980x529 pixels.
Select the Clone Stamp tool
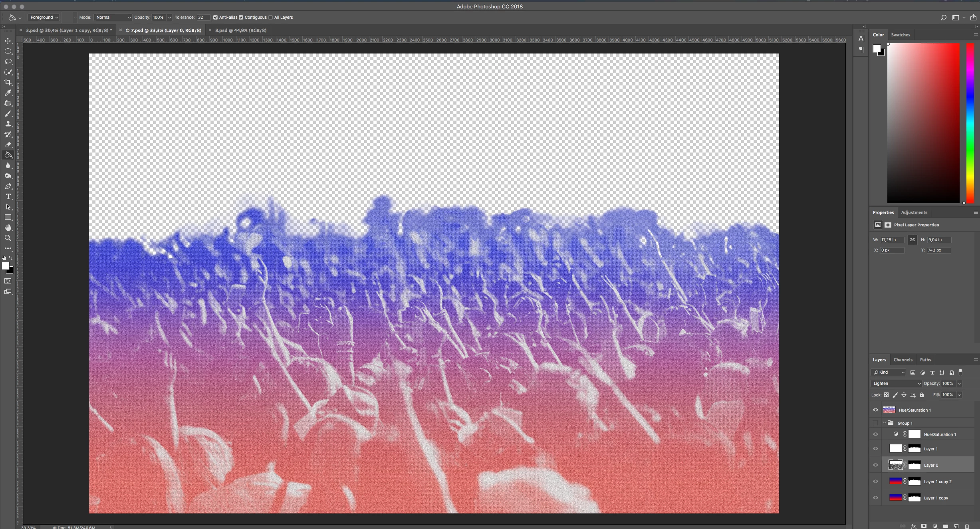click(8, 124)
